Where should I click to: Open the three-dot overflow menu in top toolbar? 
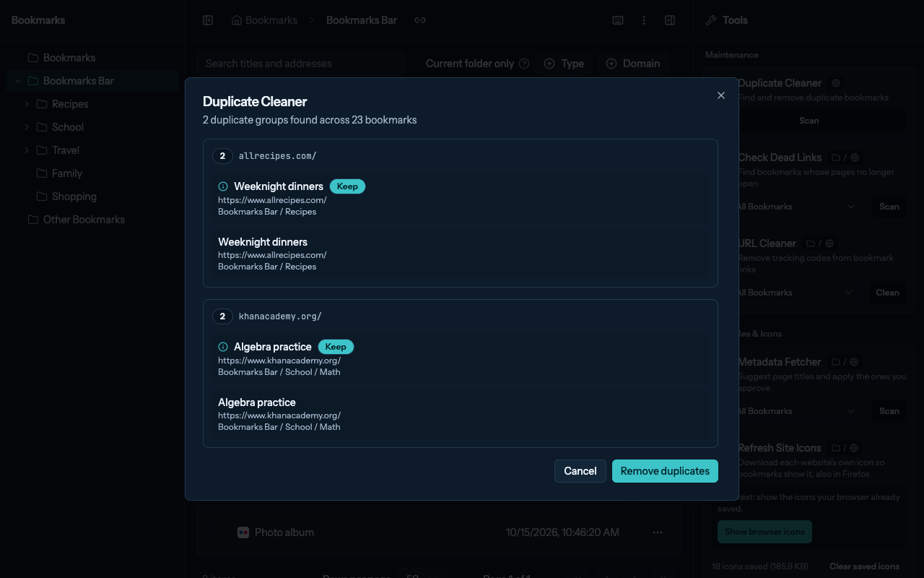tap(644, 20)
